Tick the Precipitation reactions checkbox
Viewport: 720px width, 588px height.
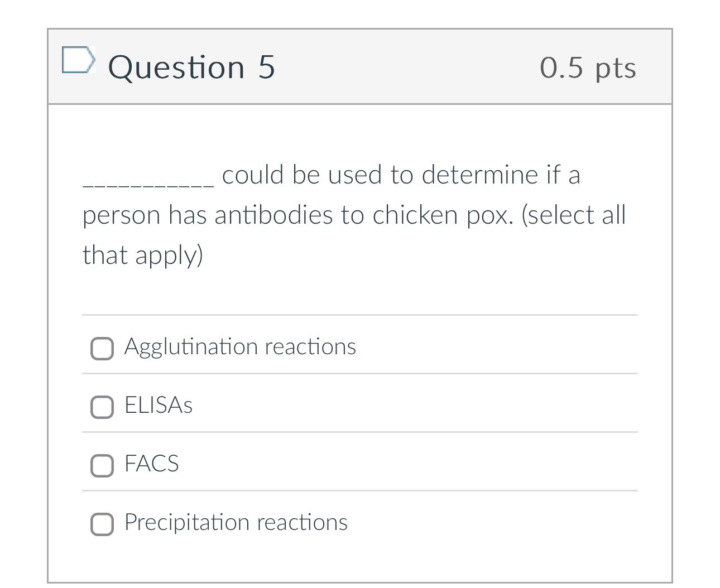point(102,524)
